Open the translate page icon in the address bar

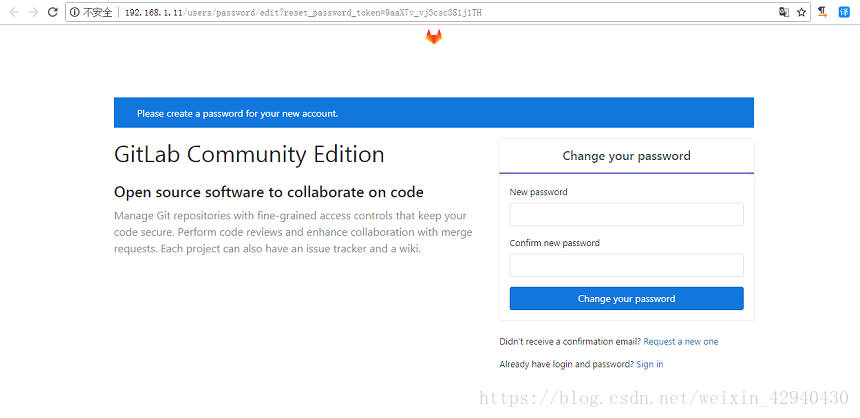784,12
